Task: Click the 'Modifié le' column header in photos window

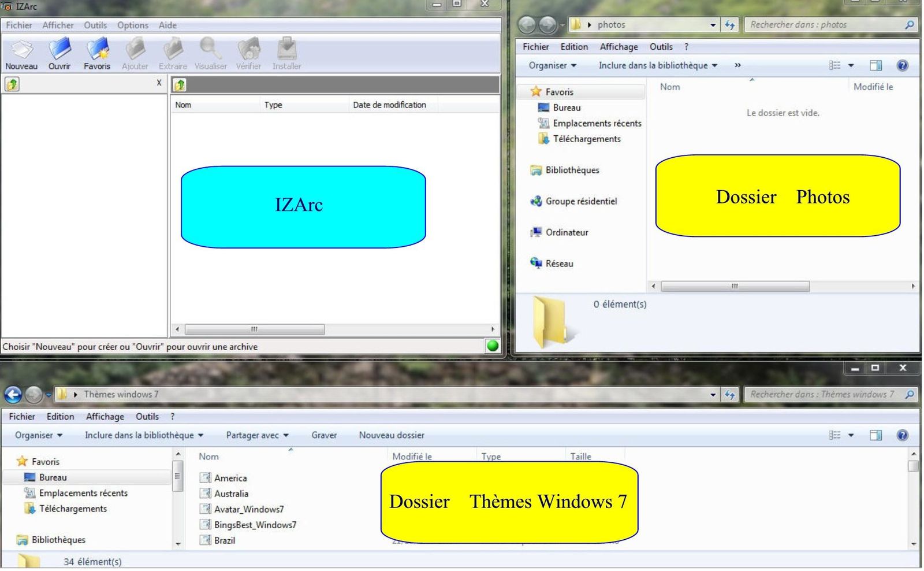Action: coord(873,87)
